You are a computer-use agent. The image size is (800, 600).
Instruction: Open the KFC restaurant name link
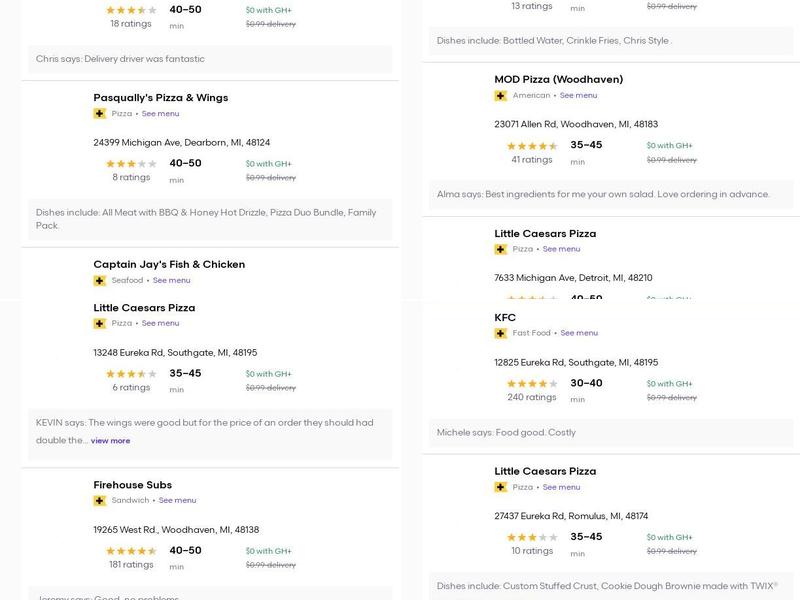click(x=505, y=318)
